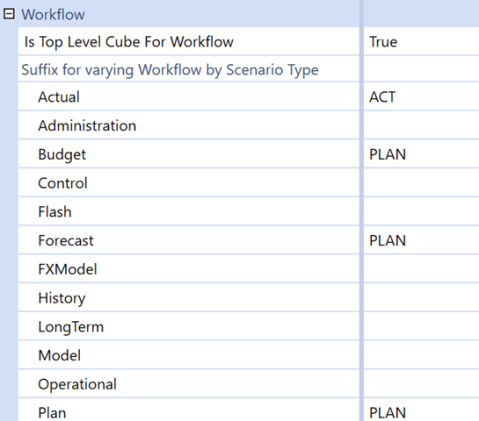Click the empty LongTerm suffix field
The height and width of the screenshot is (421, 479).
tap(421, 326)
